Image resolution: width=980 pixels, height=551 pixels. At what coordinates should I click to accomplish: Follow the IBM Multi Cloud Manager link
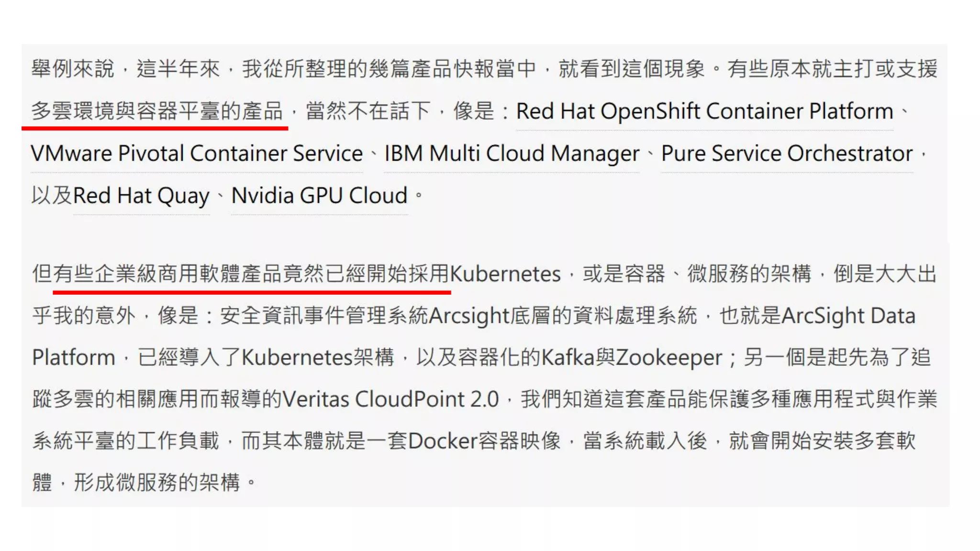point(512,154)
